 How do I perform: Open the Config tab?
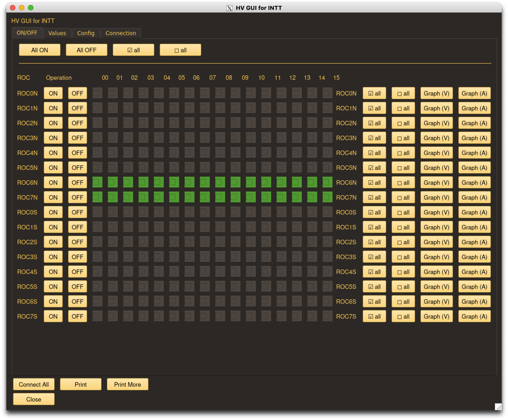coord(86,33)
